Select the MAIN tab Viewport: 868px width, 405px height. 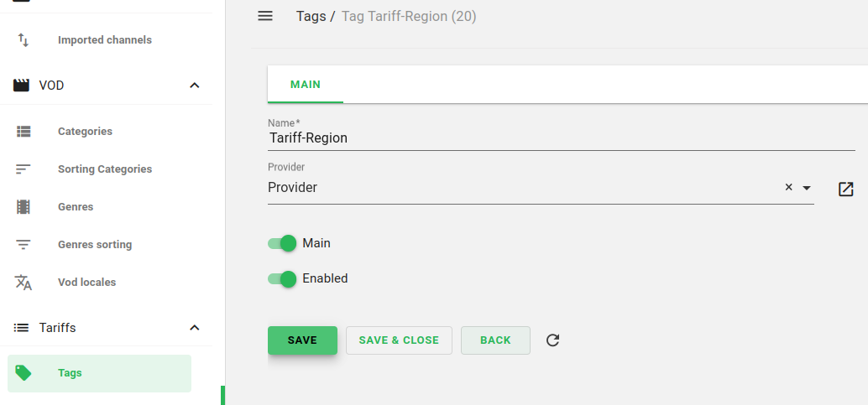[306, 85]
